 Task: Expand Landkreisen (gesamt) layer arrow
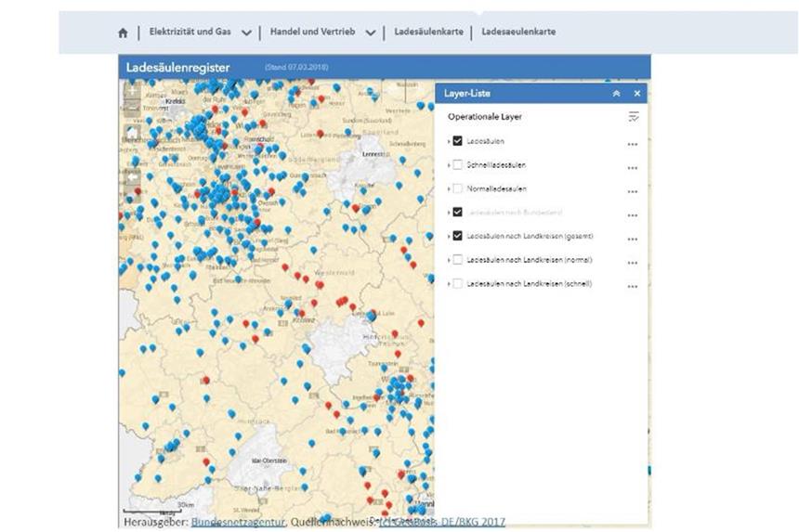[449, 236]
